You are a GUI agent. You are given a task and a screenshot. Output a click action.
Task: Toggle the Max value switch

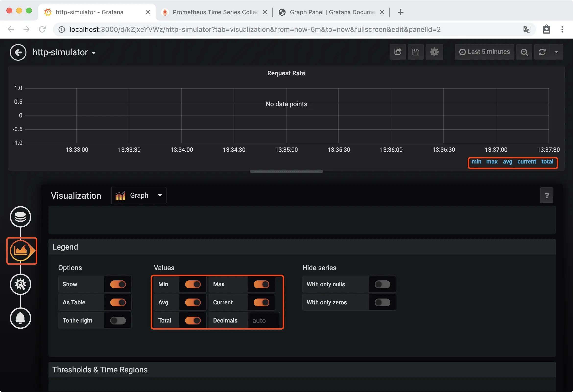[261, 284]
